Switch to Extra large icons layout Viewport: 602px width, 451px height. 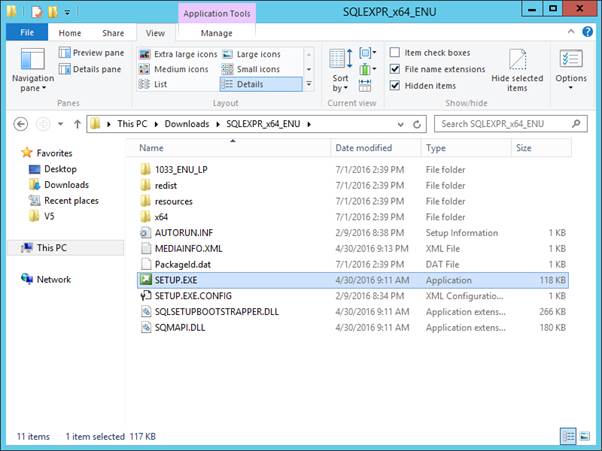(x=178, y=54)
